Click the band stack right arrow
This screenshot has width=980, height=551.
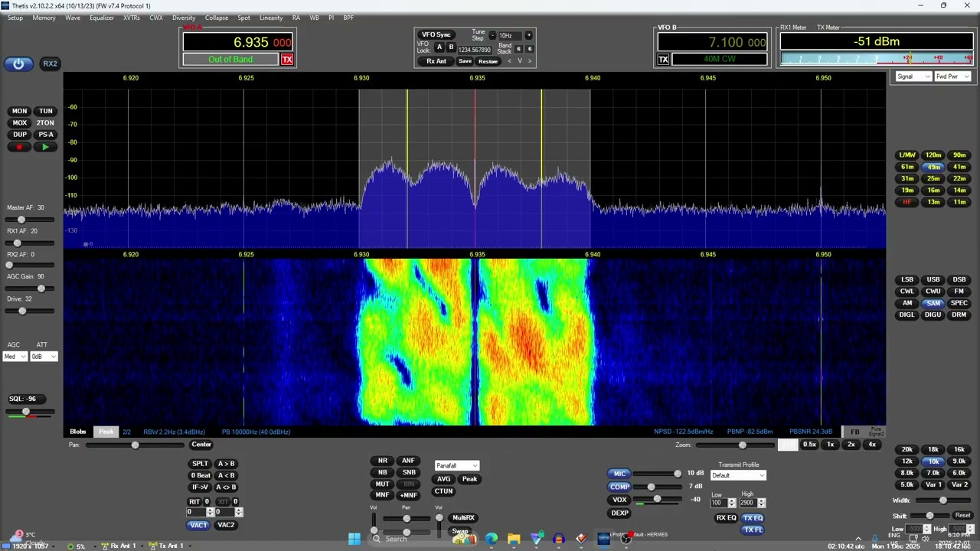pos(529,61)
